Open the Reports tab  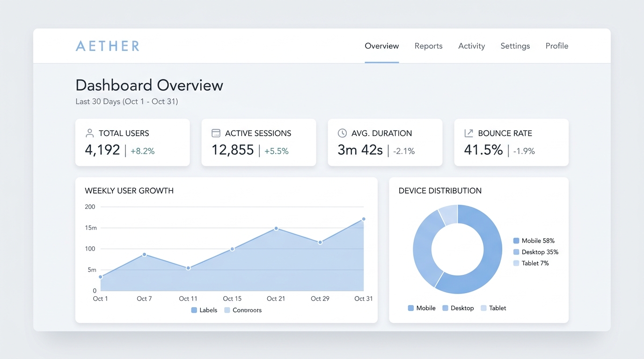tap(428, 46)
